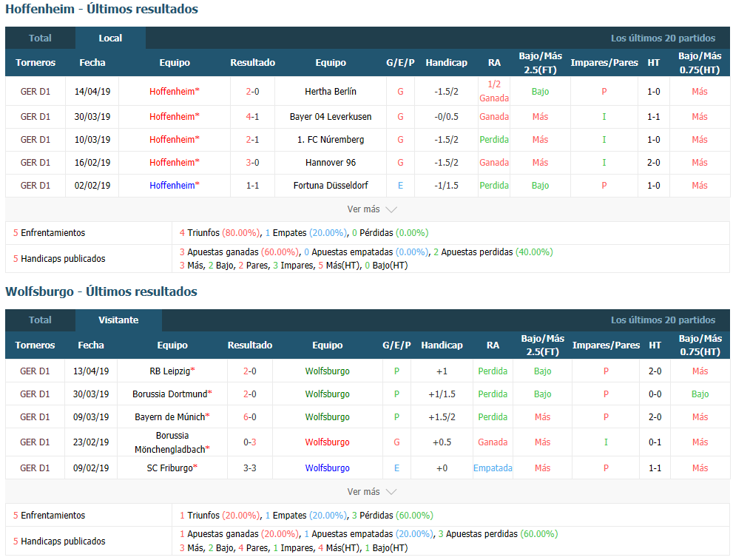Click Hoffenheim in the 14/04/19 row
The width and height of the screenshot is (733, 560).
(172, 92)
